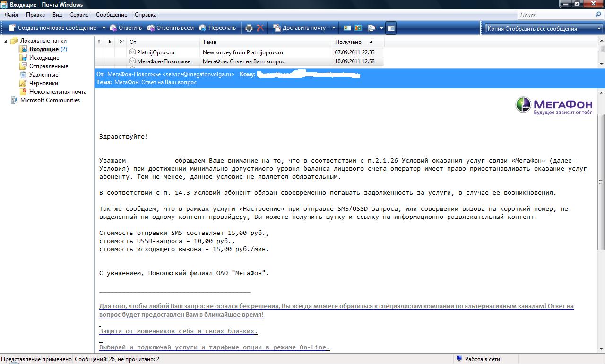Click the МегаФон logo image
Image resolution: width=605 pixels, height=364 pixels.
pos(554,105)
